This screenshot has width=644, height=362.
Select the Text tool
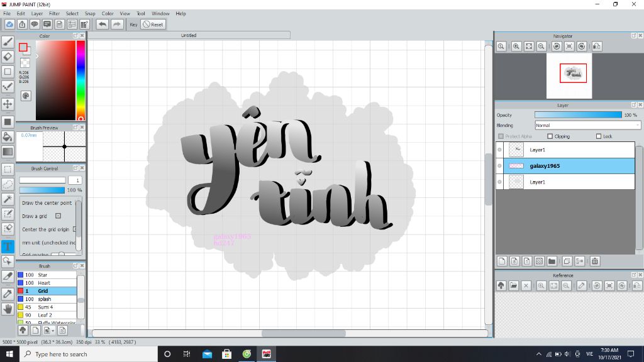coord(8,246)
